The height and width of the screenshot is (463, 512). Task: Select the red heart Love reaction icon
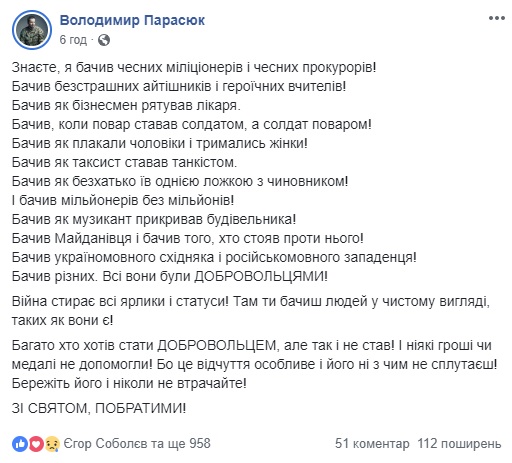click(x=36, y=444)
